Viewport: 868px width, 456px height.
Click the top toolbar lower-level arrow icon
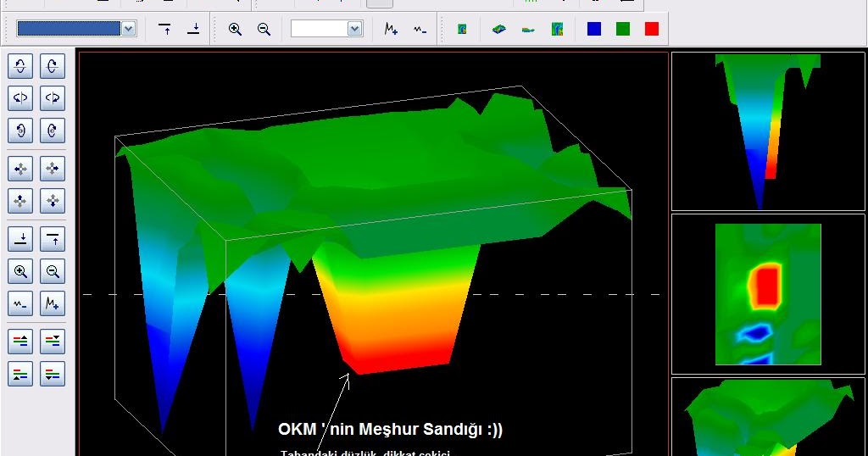193,29
